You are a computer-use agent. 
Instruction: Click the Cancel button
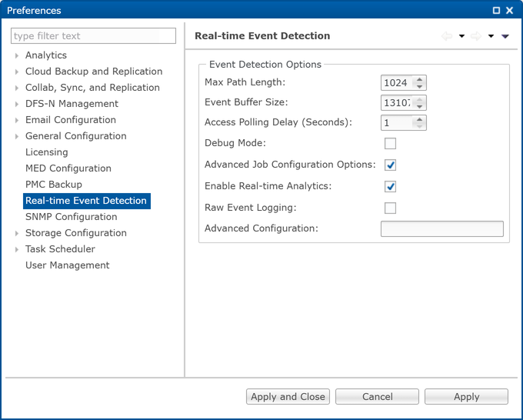(377, 397)
